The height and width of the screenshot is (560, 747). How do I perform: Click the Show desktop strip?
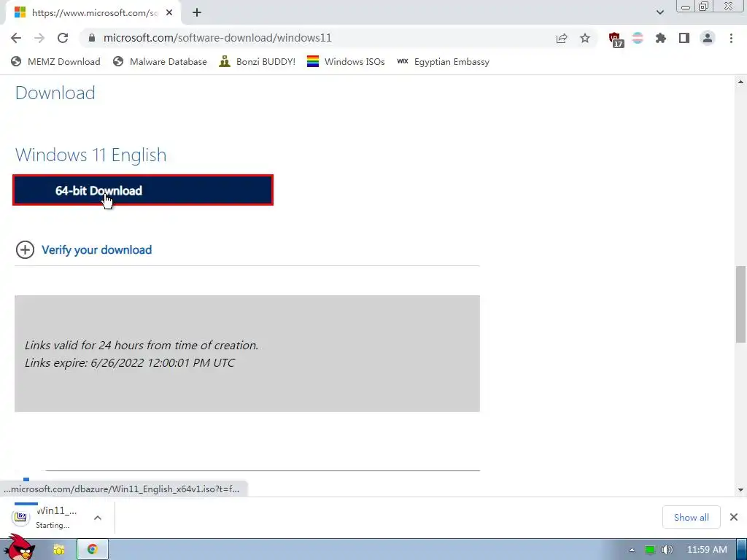pos(742,550)
